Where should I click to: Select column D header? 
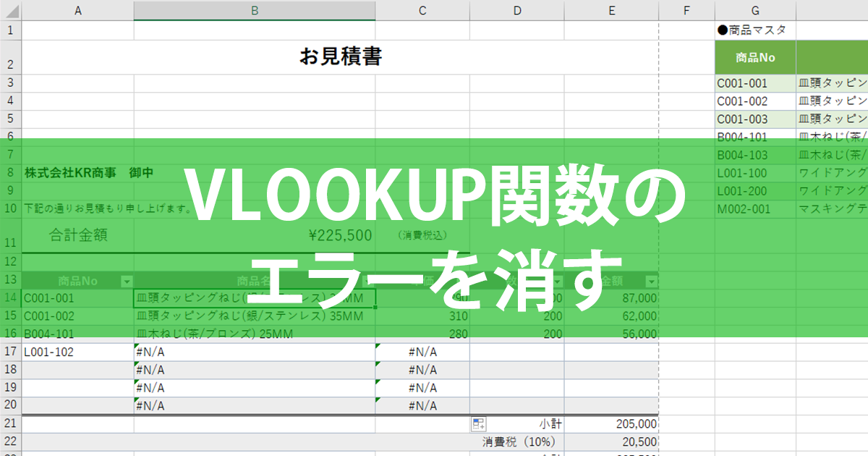point(517,10)
